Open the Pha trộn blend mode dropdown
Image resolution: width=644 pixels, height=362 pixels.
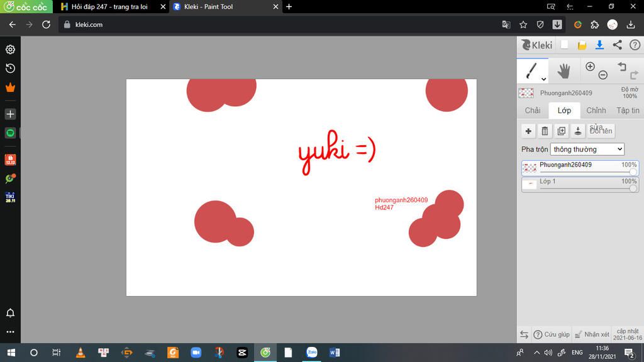pyautogui.click(x=587, y=150)
